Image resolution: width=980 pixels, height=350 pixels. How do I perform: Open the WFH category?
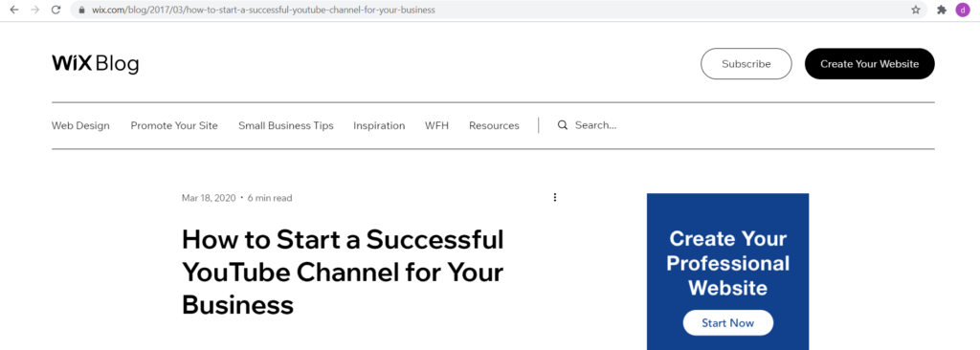(436, 125)
